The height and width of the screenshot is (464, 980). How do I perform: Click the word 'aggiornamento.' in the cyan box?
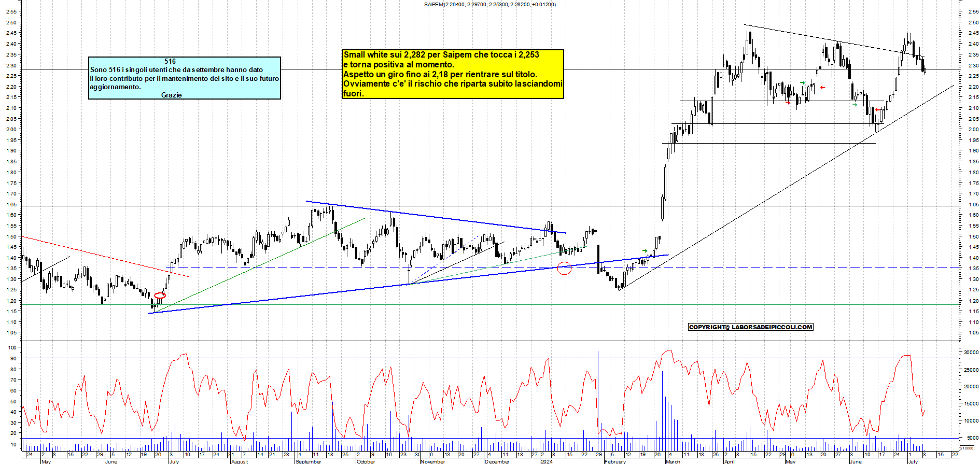pos(115,87)
